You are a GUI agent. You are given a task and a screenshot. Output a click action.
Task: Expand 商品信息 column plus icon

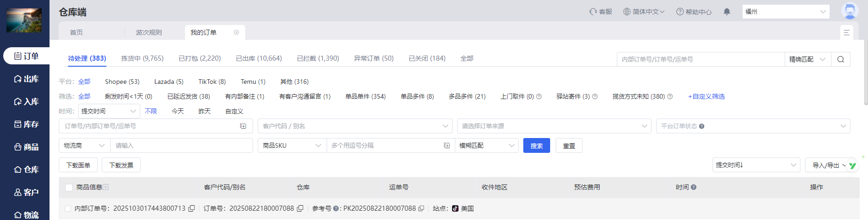point(106,187)
